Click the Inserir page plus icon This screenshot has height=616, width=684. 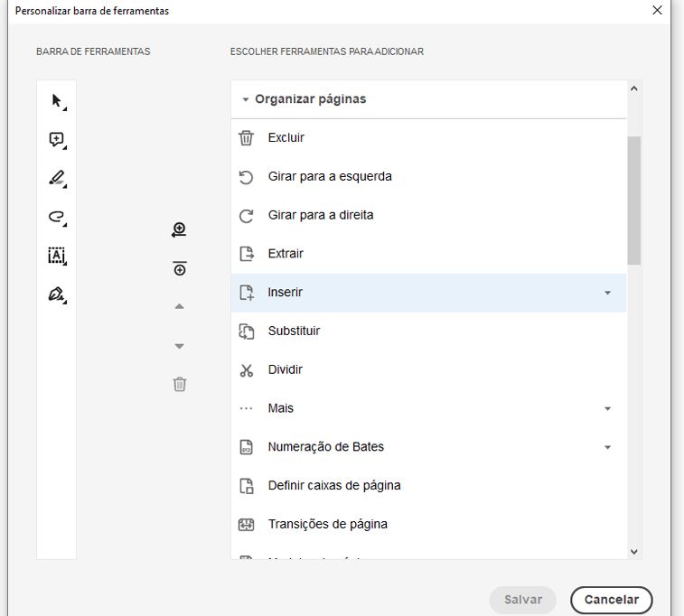click(x=247, y=293)
